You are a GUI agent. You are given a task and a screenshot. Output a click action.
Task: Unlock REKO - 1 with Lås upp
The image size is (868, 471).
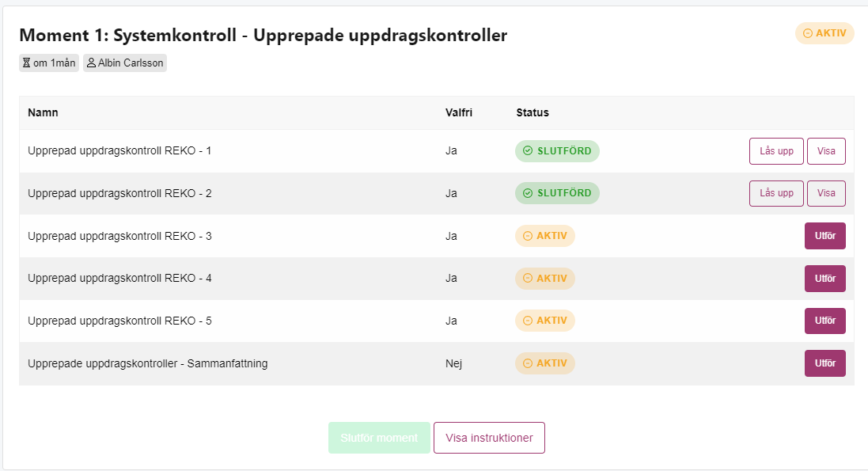pyautogui.click(x=776, y=151)
